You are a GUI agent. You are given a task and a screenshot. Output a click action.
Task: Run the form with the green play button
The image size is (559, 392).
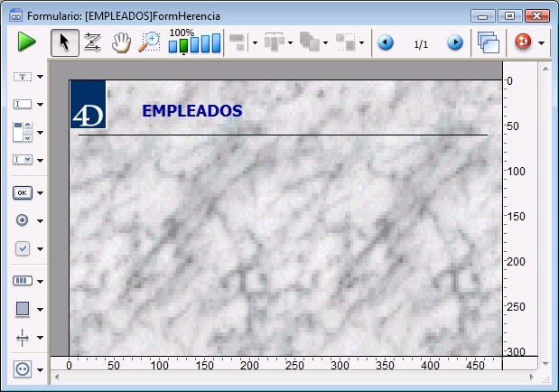coord(26,42)
